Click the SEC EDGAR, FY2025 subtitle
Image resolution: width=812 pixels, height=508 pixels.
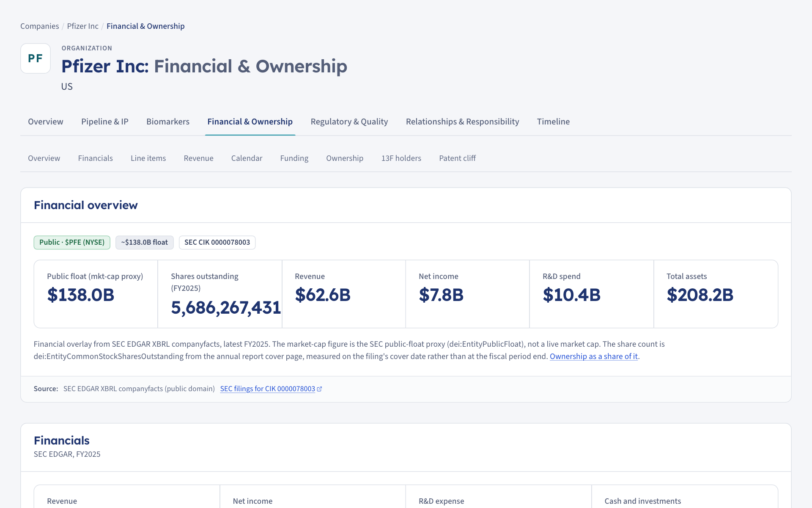coord(67,454)
